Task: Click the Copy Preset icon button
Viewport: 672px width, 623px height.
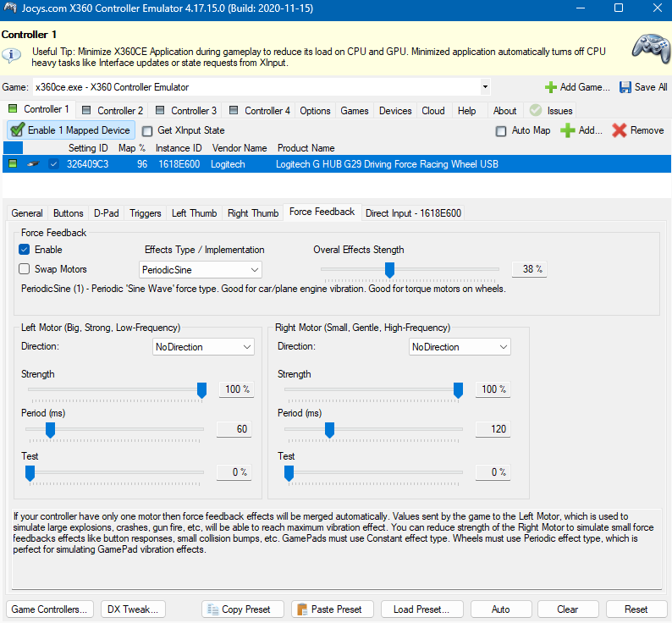Action: (x=212, y=609)
